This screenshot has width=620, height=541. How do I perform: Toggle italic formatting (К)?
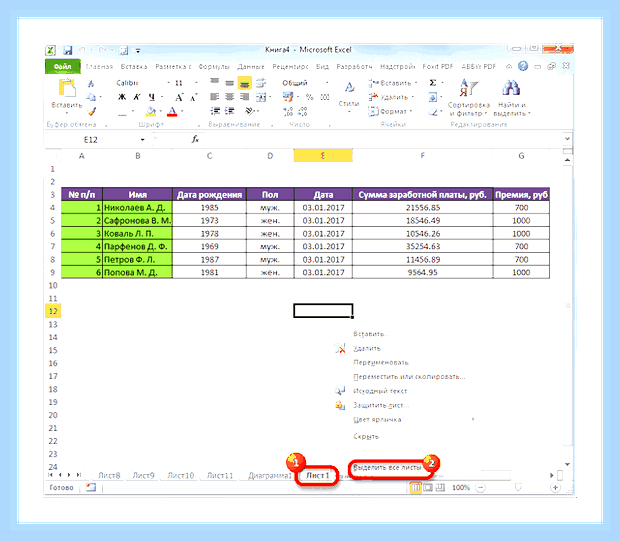tap(137, 97)
